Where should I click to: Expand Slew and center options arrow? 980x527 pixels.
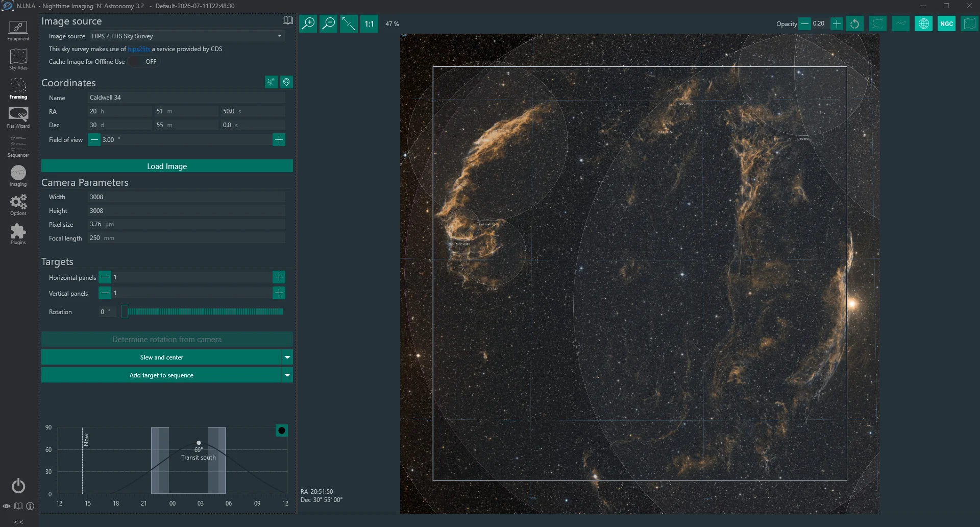point(287,357)
